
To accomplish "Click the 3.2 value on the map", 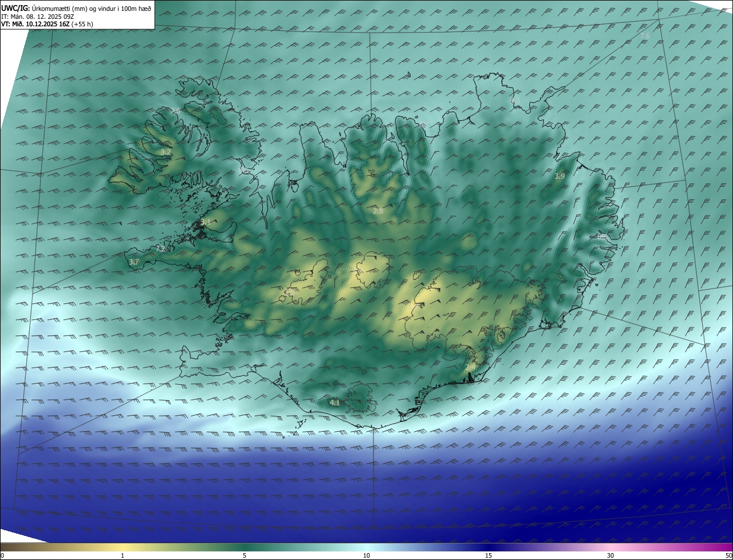I will point(165,152).
